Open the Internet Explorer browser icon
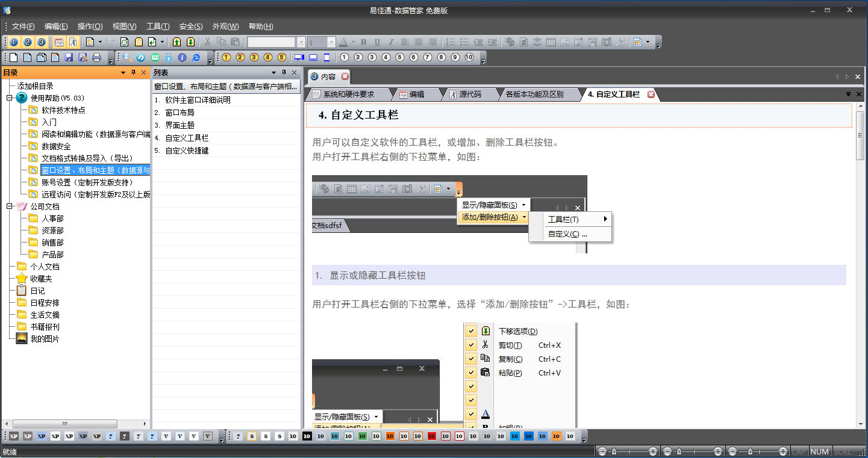This screenshot has width=868, height=458. 196,57
